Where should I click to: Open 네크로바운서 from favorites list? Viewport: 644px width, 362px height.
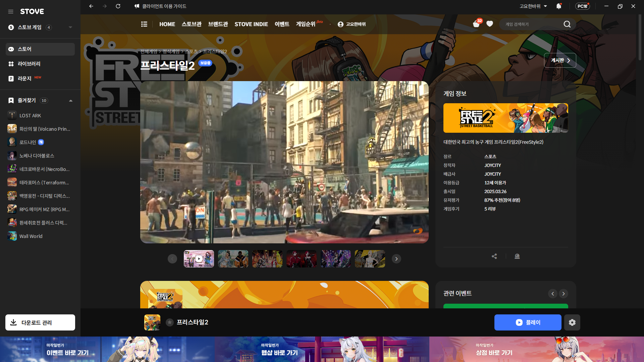pos(40,169)
